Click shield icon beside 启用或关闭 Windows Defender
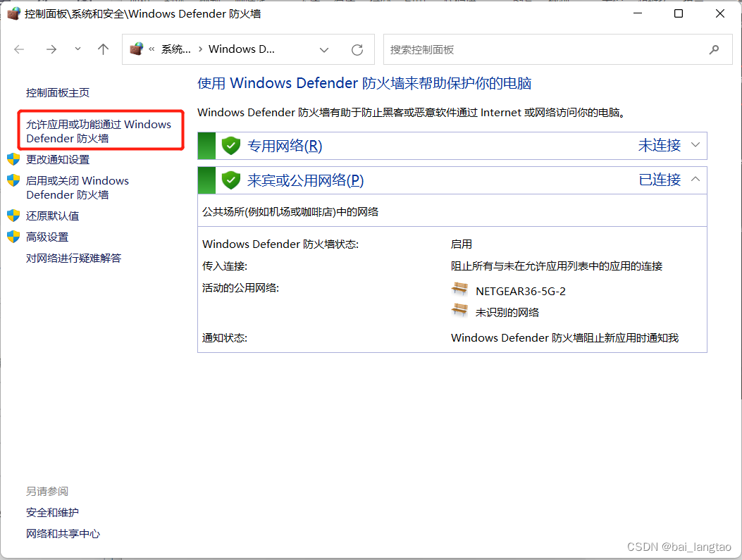The height and width of the screenshot is (560, 742). point(13,180)
